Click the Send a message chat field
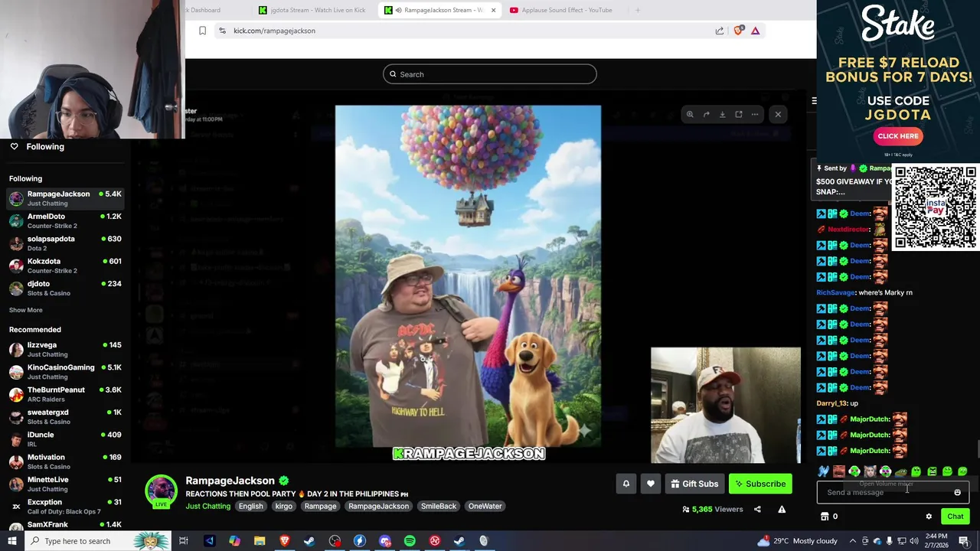The image size is (980, 551). (x=884, y=492)
